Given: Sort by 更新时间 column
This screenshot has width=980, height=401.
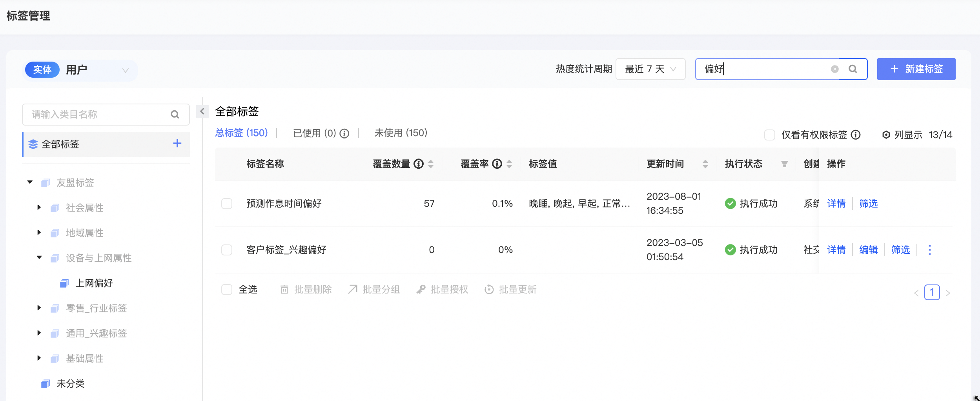Looking at the screenshot, I should click(x=705, y=164).
